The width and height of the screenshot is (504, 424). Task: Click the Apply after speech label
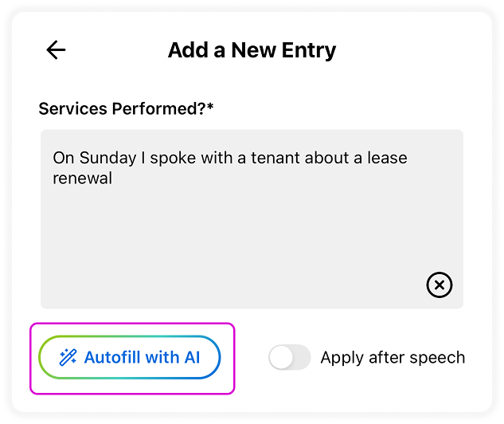click(x=393, y=357)
